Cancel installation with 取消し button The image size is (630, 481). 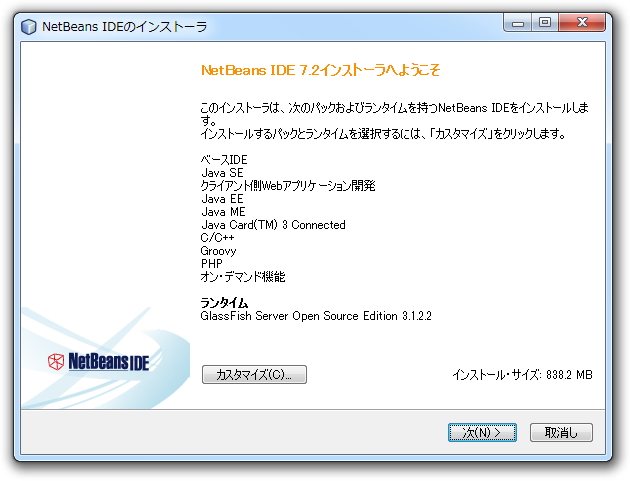click(x=561, y=432)
